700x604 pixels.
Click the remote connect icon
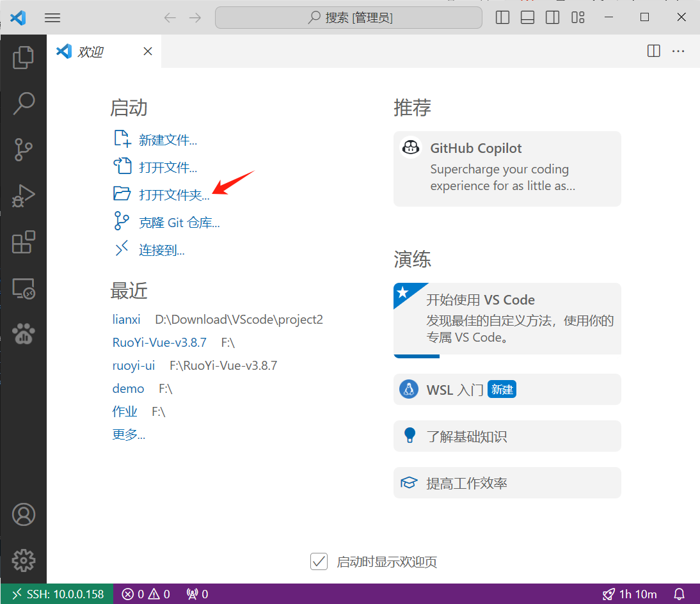pos(122,248)
